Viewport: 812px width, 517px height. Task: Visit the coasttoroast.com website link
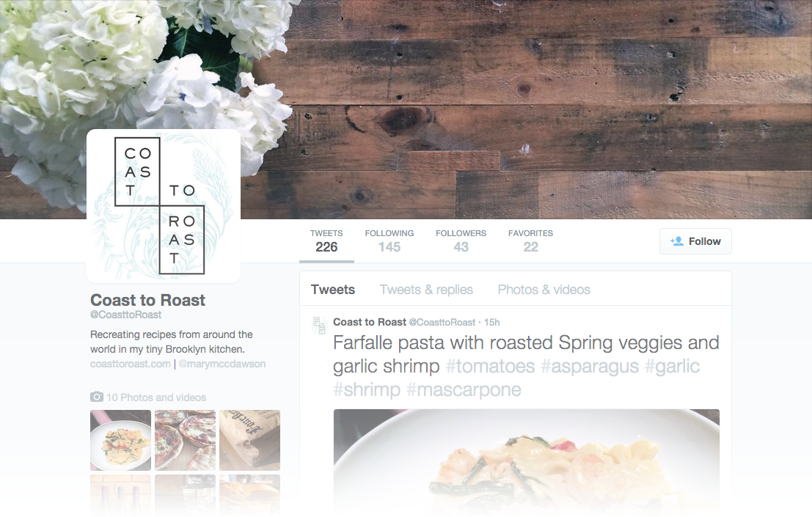pos(131,364)
